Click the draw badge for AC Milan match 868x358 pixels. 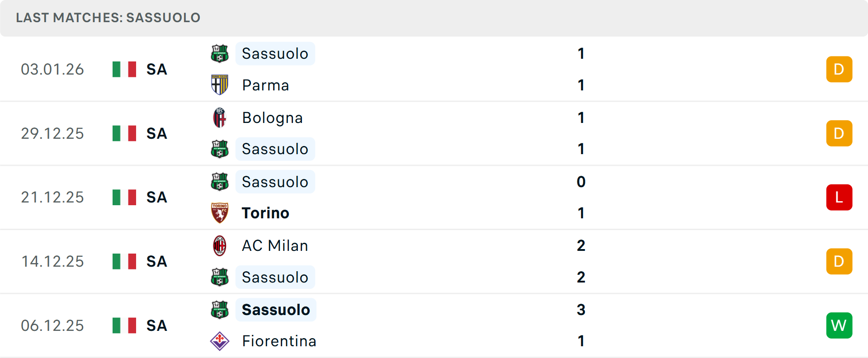point(839,261)
